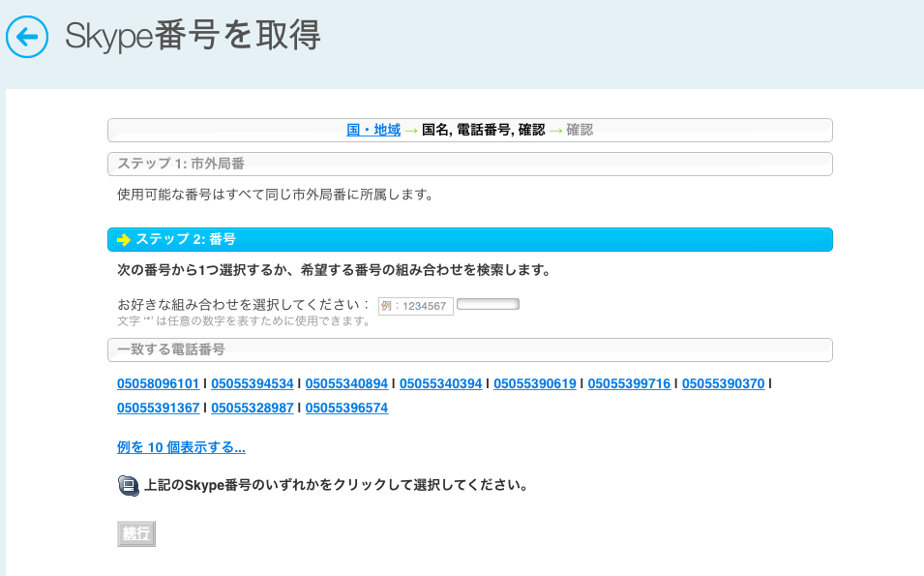Screen dimensions: 924x576
Task: Click instruction 次の番号から1つ選択するか
Action: [334, 270]
